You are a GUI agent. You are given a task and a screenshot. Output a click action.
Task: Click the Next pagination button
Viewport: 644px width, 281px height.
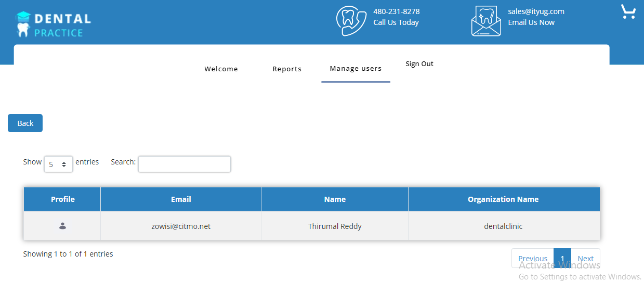point(585,258)
